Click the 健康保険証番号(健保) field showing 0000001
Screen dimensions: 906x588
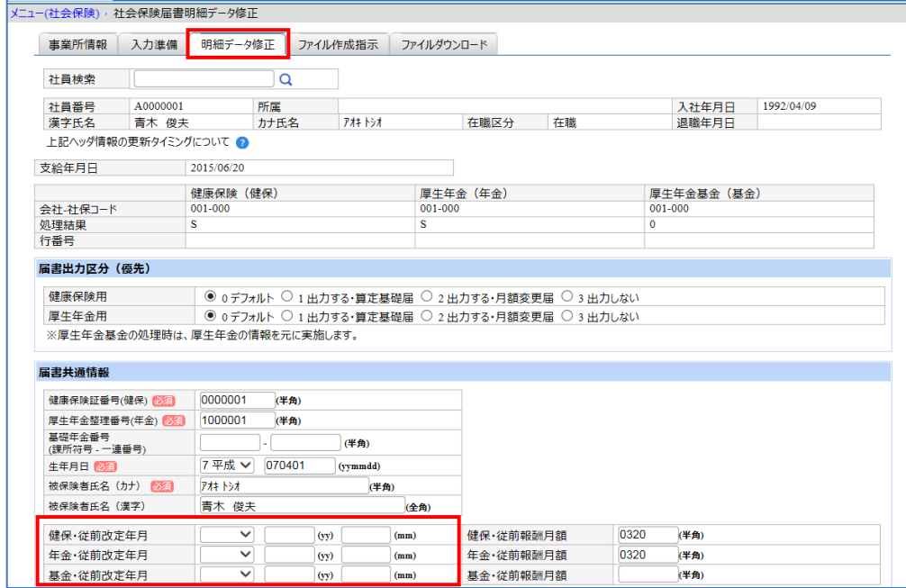click(237, 400)
